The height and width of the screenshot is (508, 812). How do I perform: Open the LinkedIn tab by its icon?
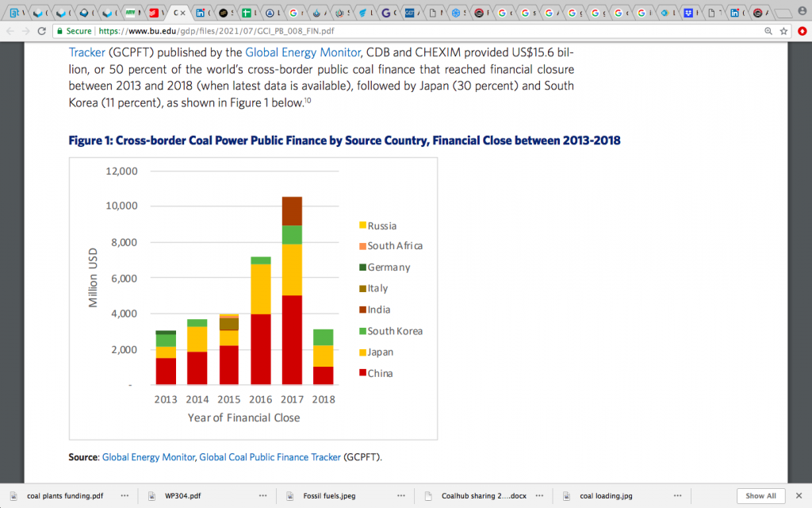pos(199,13)
